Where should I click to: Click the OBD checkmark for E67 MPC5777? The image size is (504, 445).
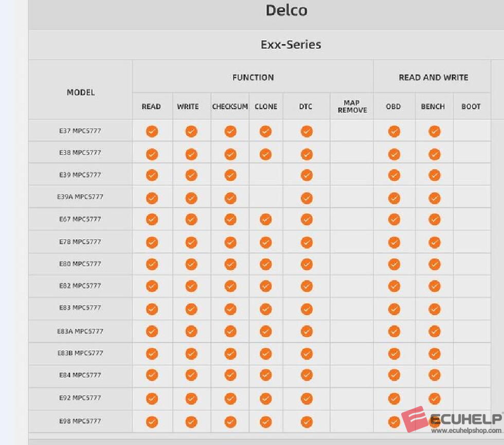394,220
